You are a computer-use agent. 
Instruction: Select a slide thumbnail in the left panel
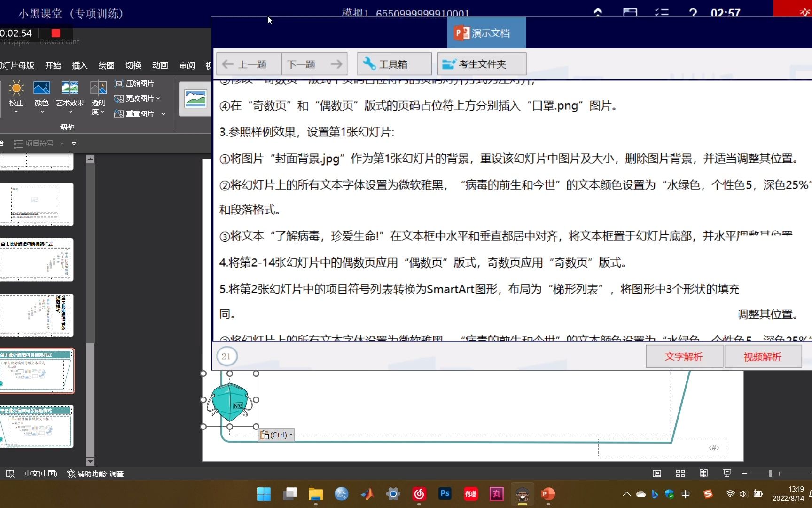pyautogui.click(x=37, y=371)
